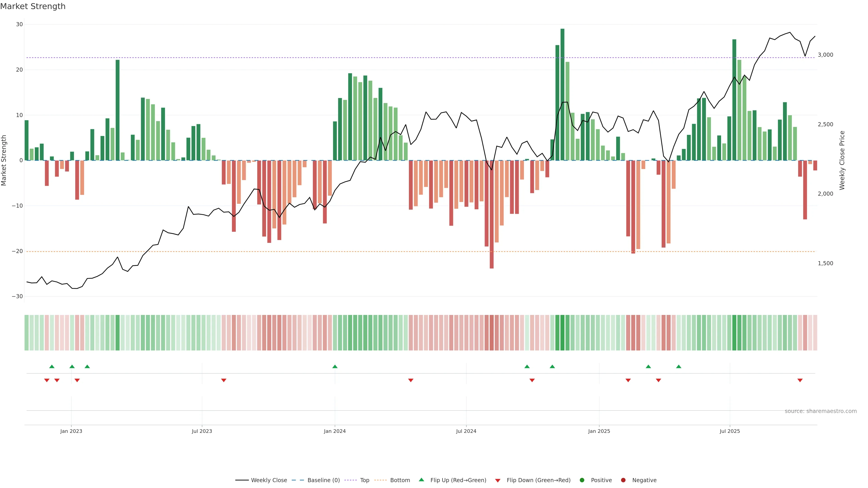
Task: Click rightmost red flip down marker
Action: click(x=800, y=380)
